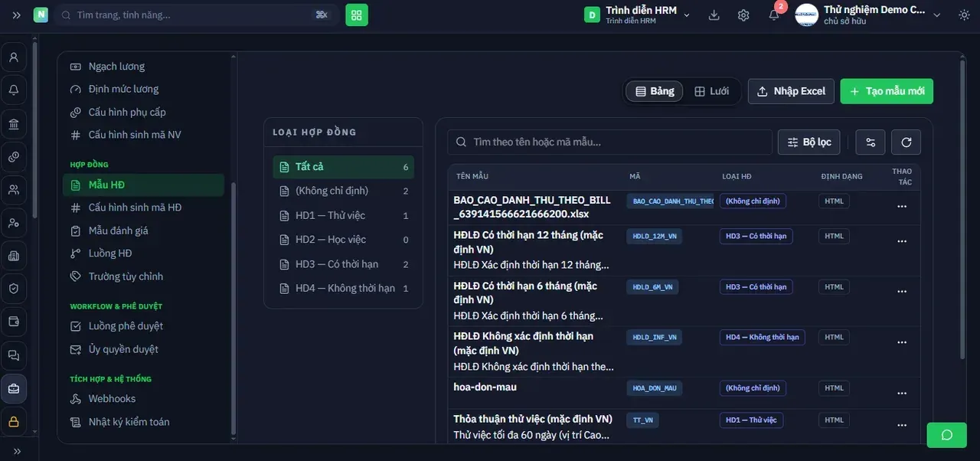
Task: Click the HDLD_12M_VN code tag
Action: point(655,237)
